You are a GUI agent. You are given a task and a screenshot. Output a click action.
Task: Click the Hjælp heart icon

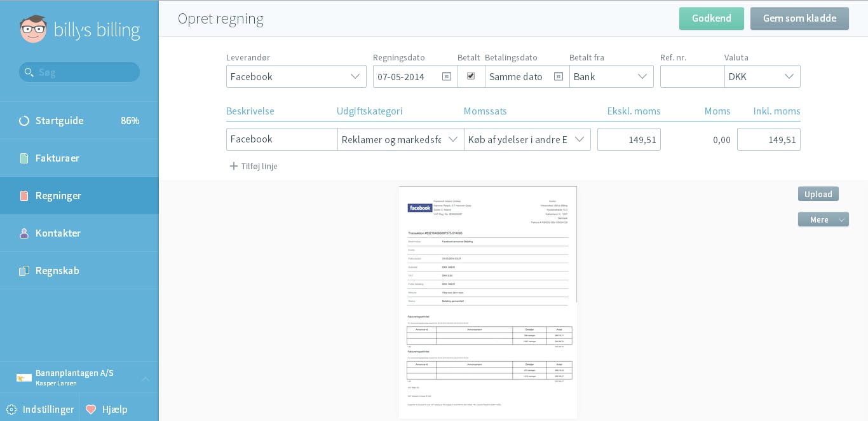(91, 410)
